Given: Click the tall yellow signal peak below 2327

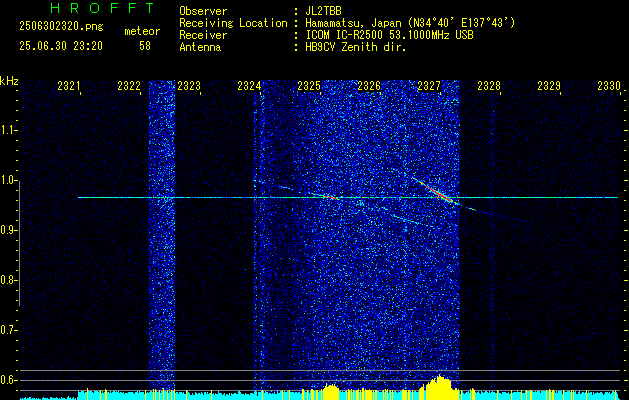Looking at the screenshot, I should [x=439, y=387].
